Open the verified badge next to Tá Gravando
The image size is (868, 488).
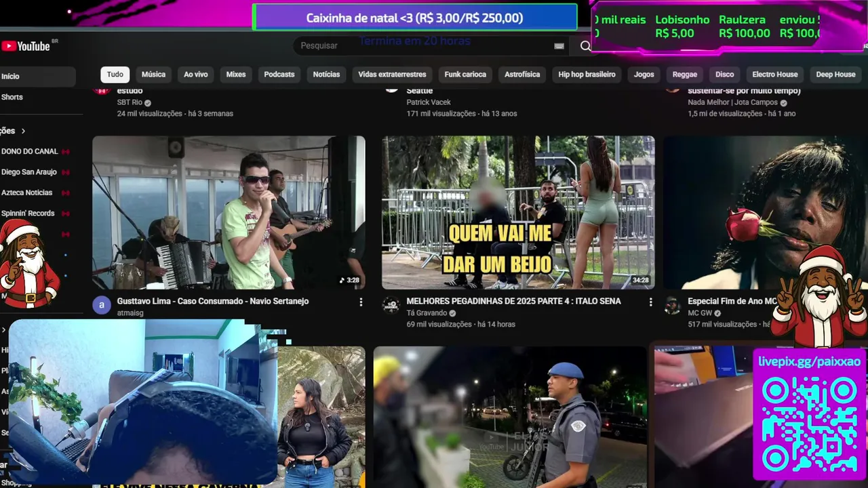(452, 313)
